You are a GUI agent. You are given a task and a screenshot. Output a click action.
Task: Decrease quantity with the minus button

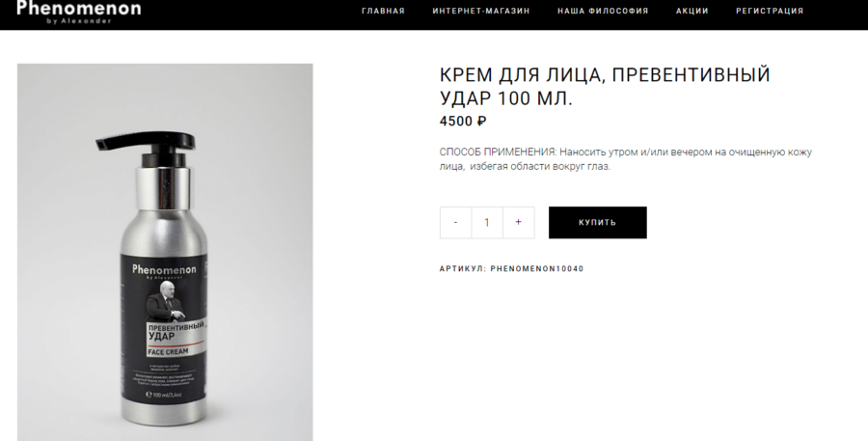point(455,222)
